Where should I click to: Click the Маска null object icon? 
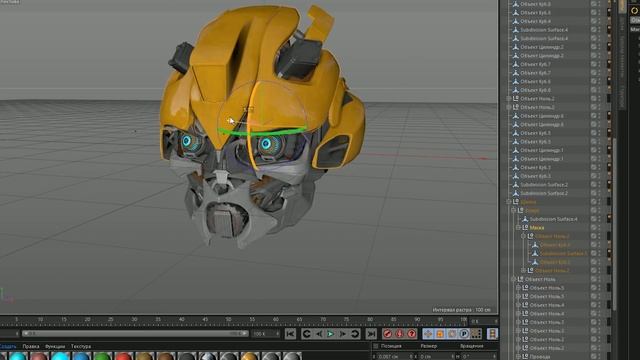[525, 228]
